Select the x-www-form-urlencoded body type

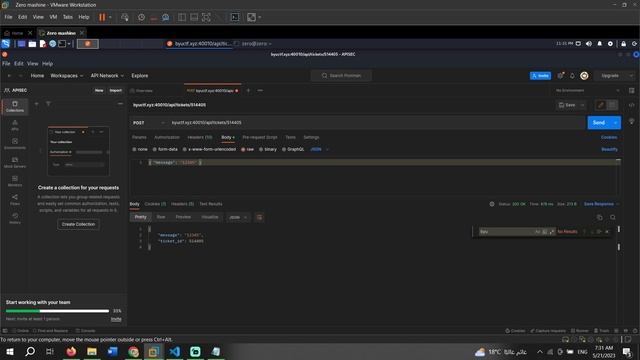coord(209,149)
